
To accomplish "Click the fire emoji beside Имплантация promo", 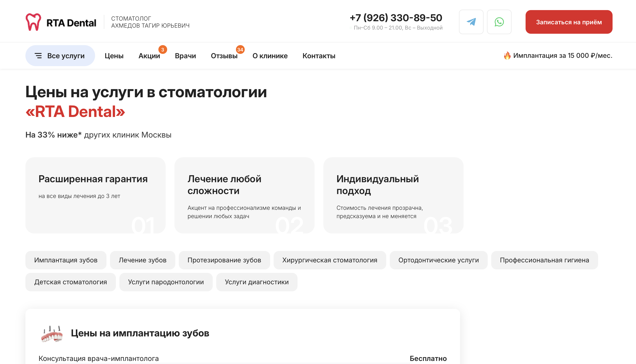I will (x=507, y=55).
